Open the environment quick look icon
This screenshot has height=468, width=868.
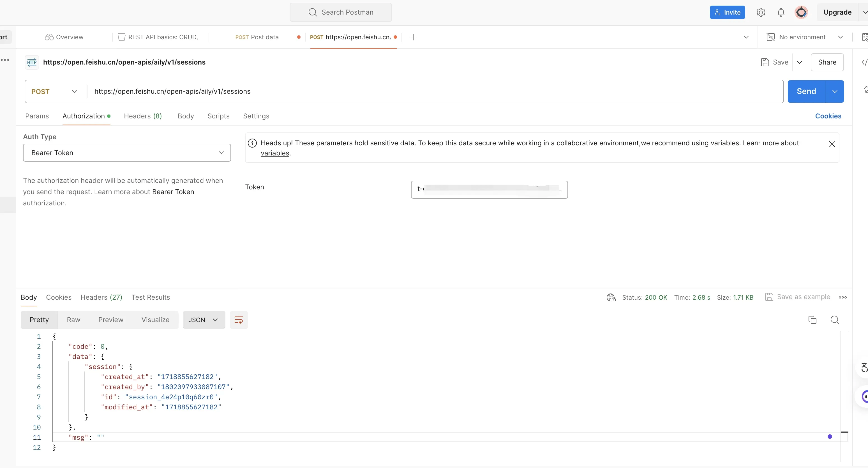coord(865,37)
